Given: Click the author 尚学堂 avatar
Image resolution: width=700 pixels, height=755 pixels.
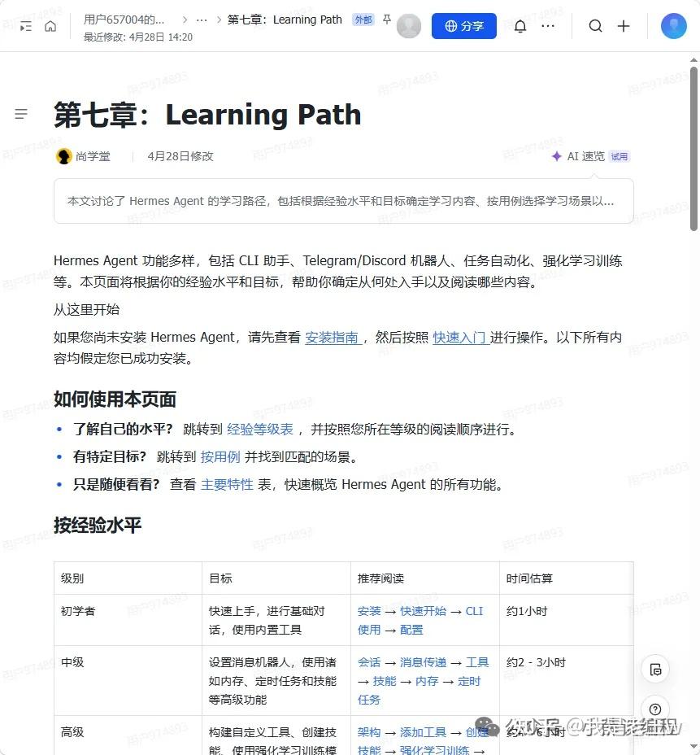Looking at the screenshot, I should click(63, 156).
